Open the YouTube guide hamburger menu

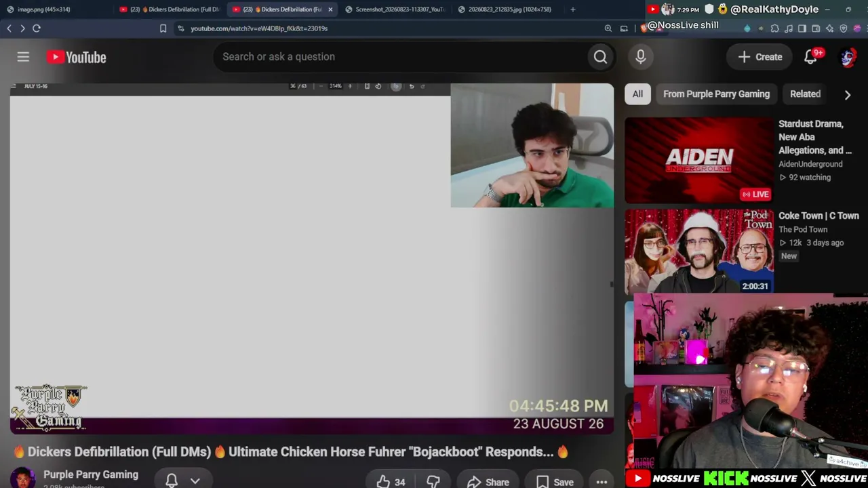(x=23, y=57)
